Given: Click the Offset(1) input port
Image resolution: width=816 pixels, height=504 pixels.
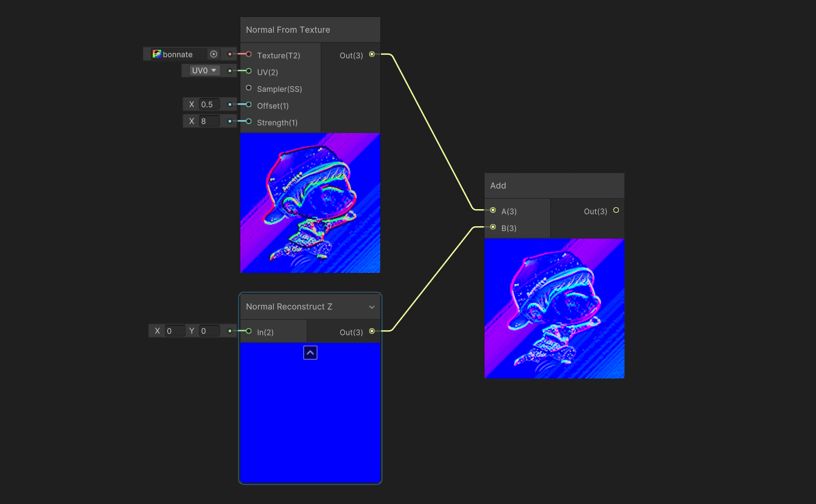Looking at the screenshot, I should 249,105.
